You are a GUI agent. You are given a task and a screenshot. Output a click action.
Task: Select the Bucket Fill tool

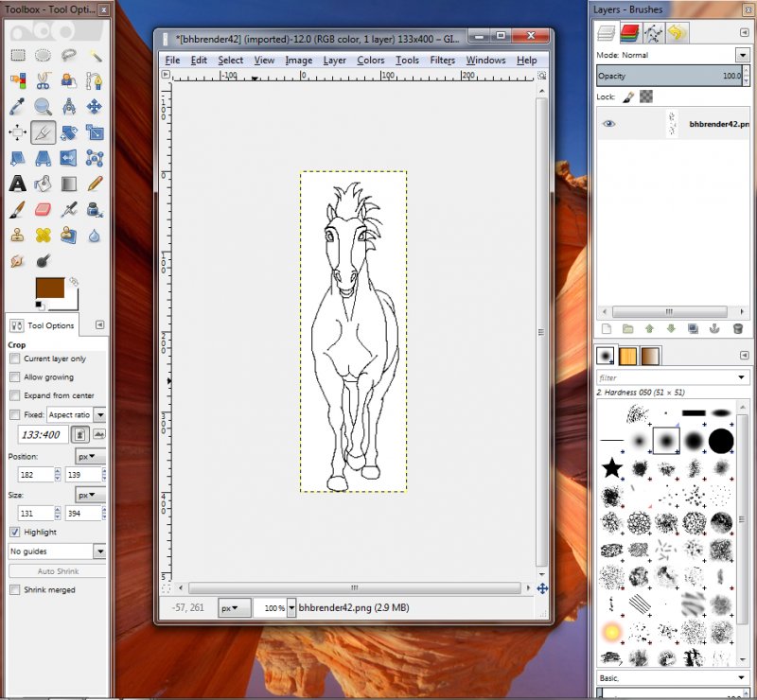coord(44,184)
